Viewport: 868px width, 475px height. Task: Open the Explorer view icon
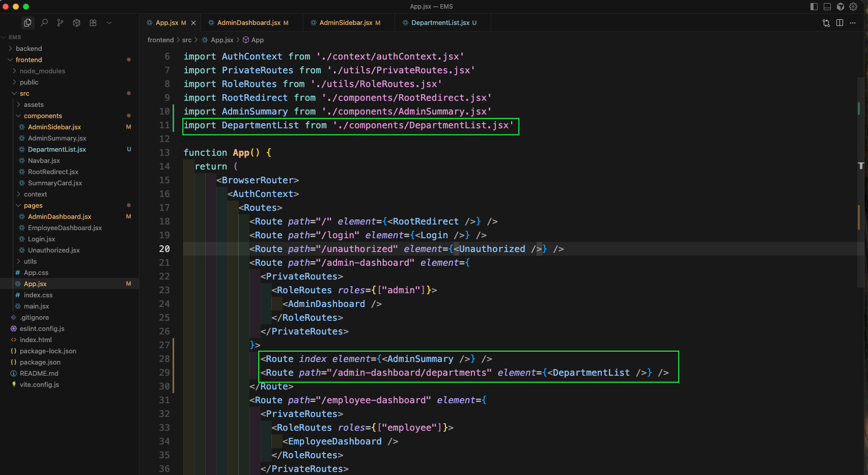pyautogui.click(x=27, y=23)
